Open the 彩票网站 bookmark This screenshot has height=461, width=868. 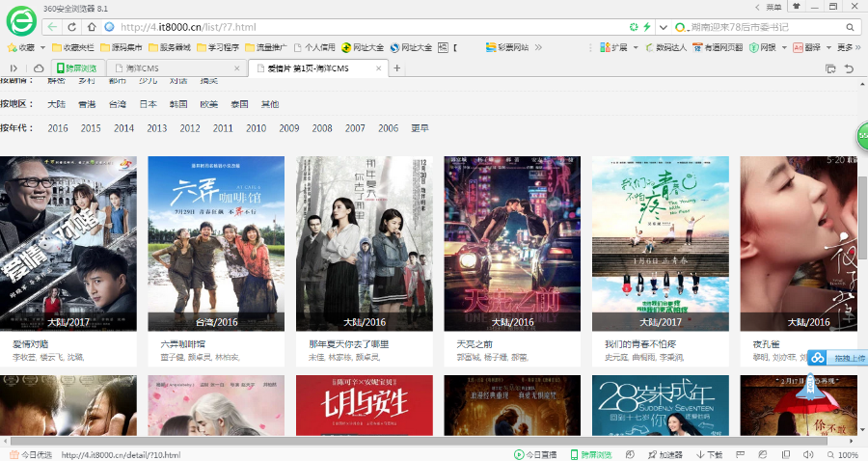point(507,47)
